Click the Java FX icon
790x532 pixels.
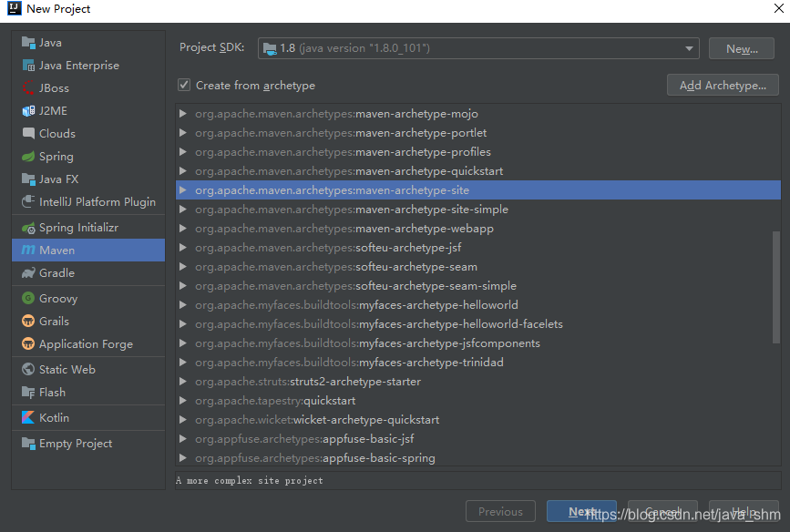[x=28, y=179]
